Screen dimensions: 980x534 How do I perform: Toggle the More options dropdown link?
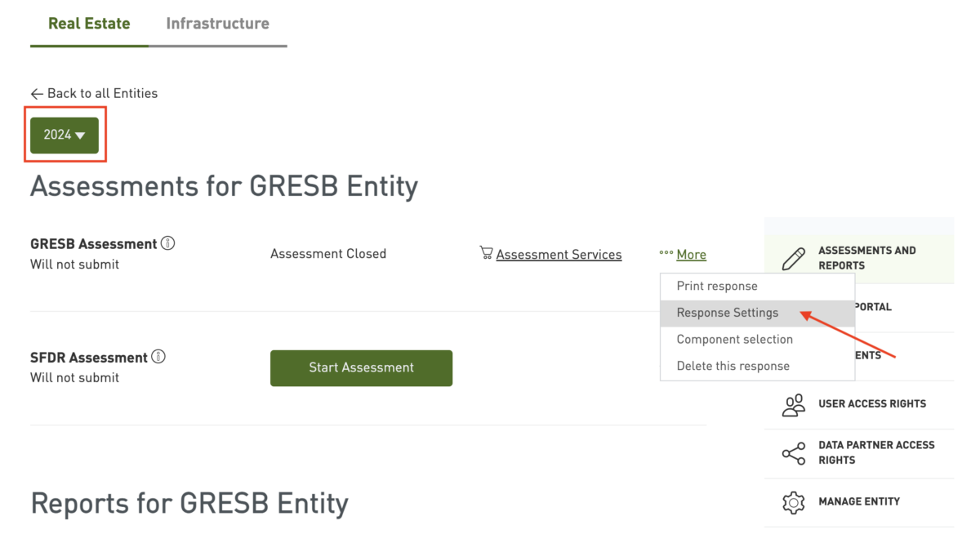coord(691,255)
